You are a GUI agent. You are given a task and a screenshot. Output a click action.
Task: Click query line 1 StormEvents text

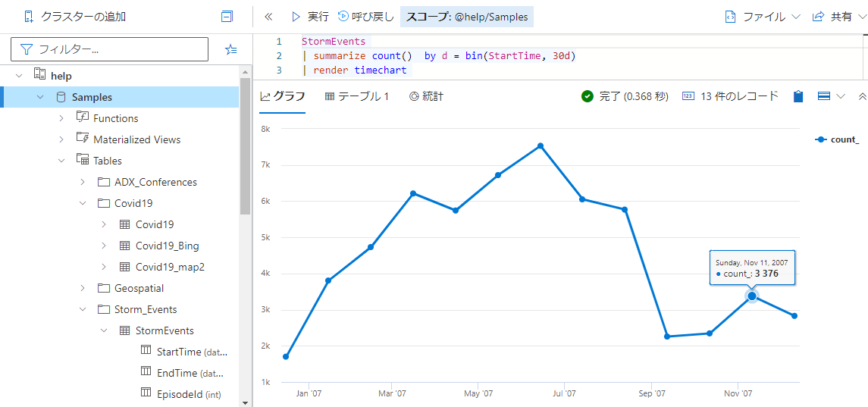(334, 42)
